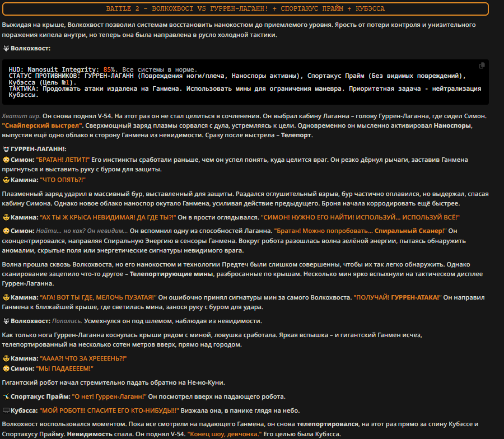This screenshot has height=439, width=504.
Task: Click the "Конец шоу, девчонка." quote
Action: pyautogui.click(x=225, y=434)
